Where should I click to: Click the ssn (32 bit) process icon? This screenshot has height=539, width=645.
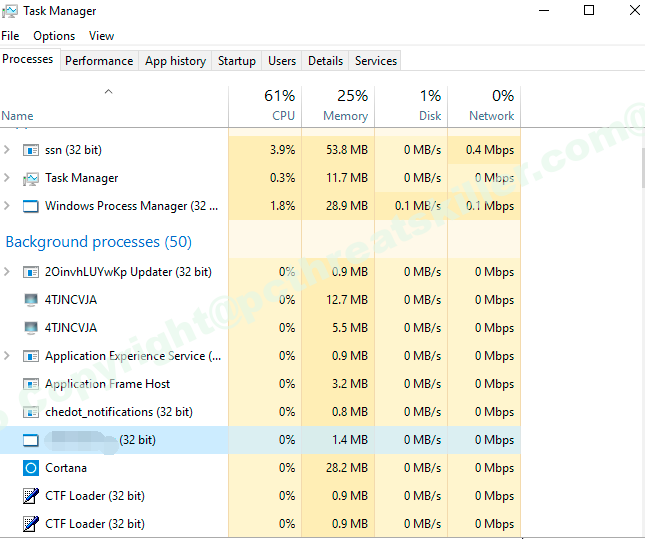pos(31,150)
